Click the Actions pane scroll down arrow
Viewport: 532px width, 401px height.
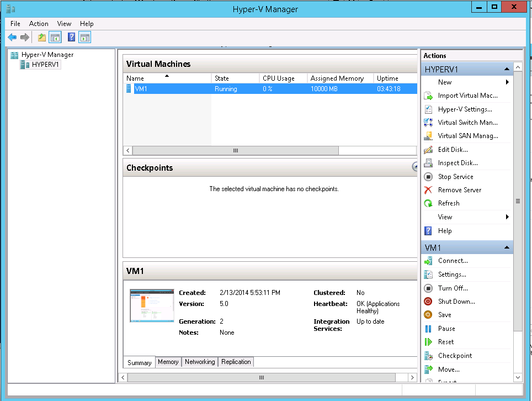click(x=518, y=377)
